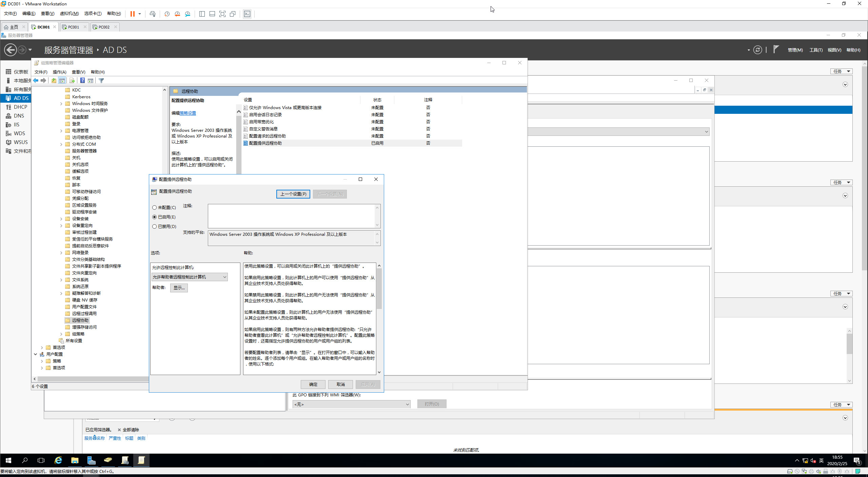Screen dimensions: 868x477
Task: Open Group Policy editor help icon
Action: 82,80
